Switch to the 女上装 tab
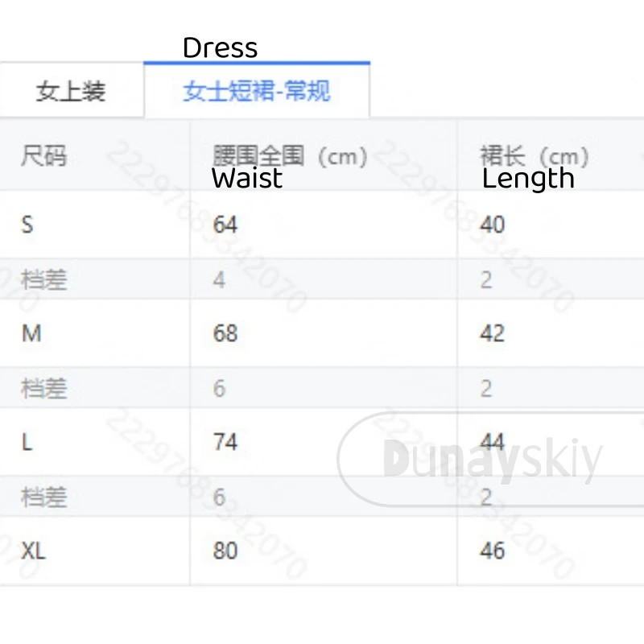Screen dimensions: 644x644 [x=71, y=91]
